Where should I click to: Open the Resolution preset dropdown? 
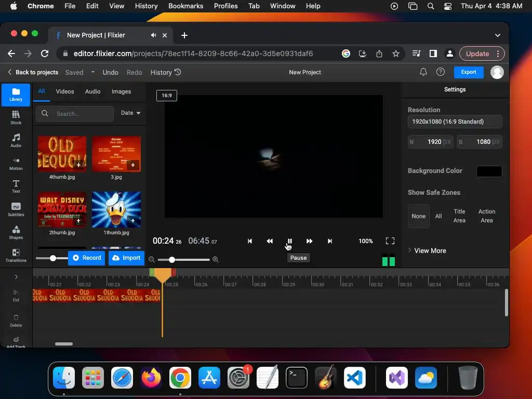pyautogui.click(x=455, y=122)
